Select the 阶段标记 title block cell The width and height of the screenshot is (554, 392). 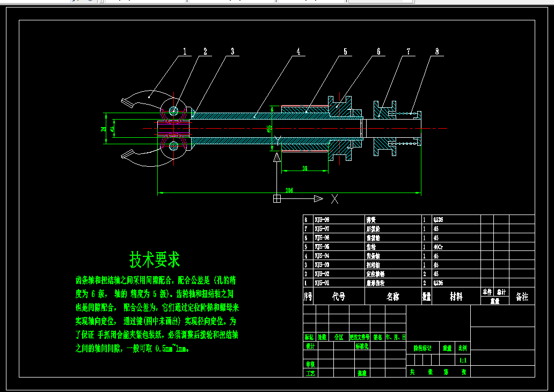tap(422, 348)
